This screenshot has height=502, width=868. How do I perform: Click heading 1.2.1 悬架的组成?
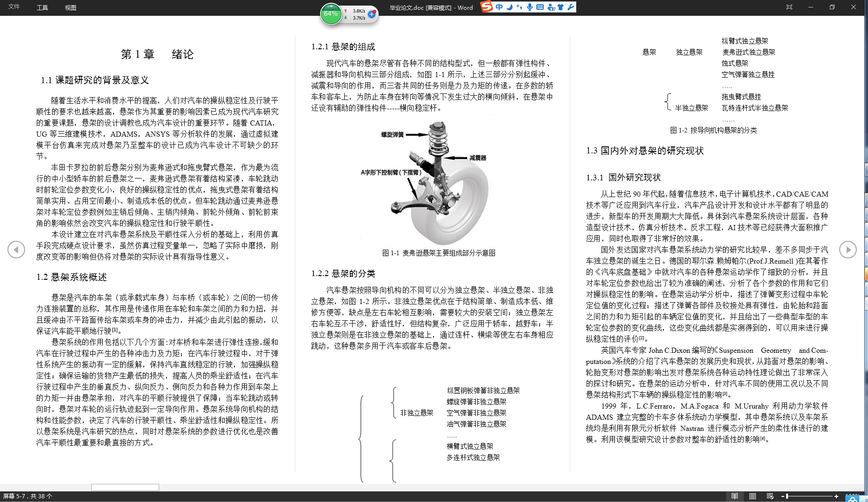point(343,47)
